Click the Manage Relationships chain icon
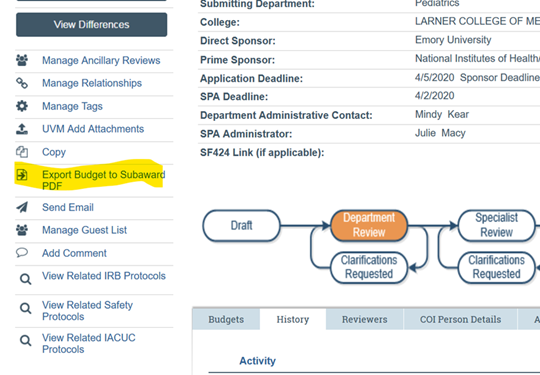The image size is (540, 375). point(22,83)
